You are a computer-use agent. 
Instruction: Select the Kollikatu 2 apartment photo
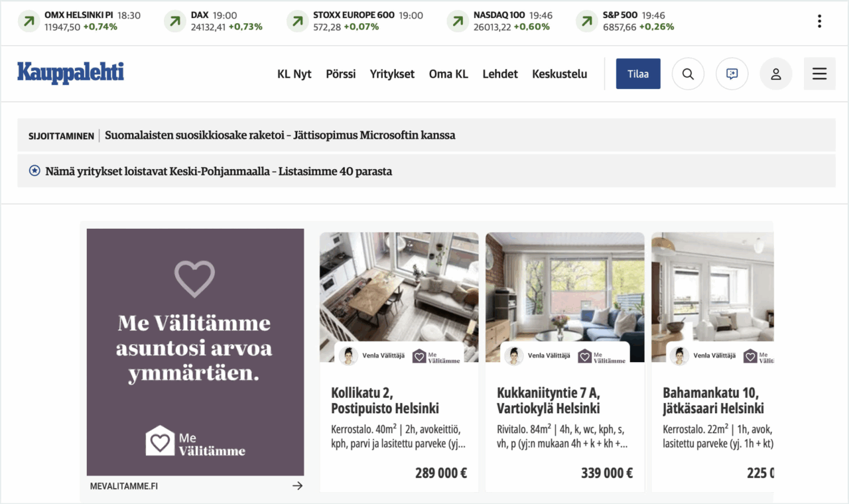point(399,297)
